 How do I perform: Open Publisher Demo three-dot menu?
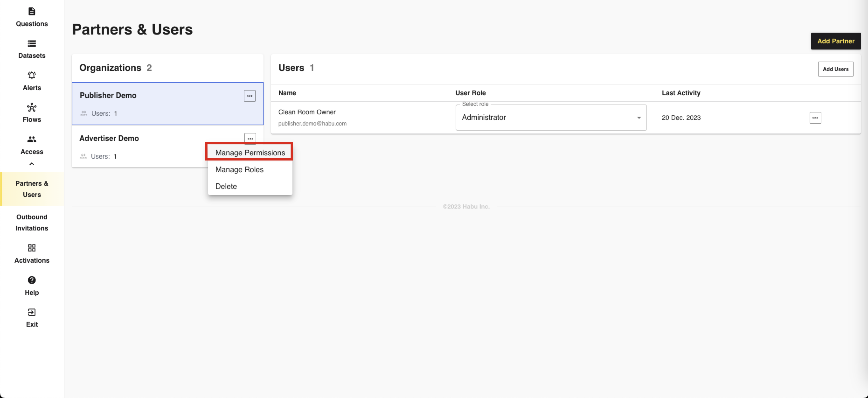coord(249,96)
